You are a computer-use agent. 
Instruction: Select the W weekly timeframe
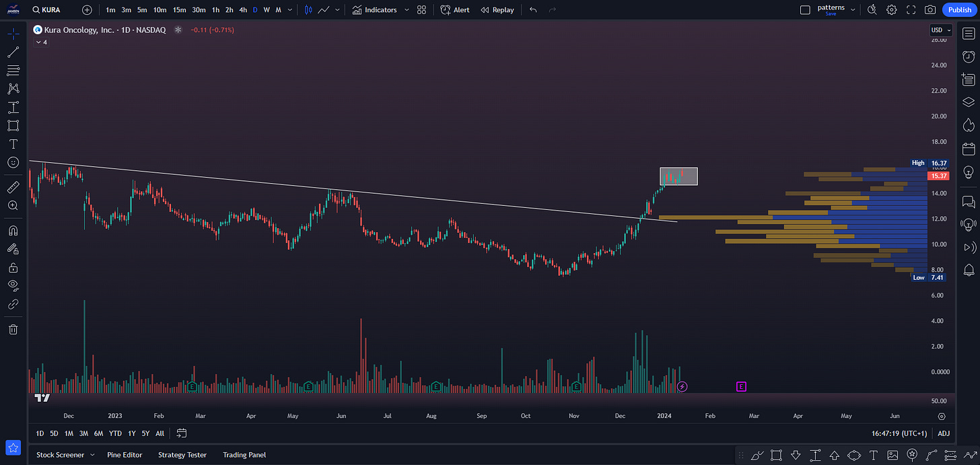point(267,10)
